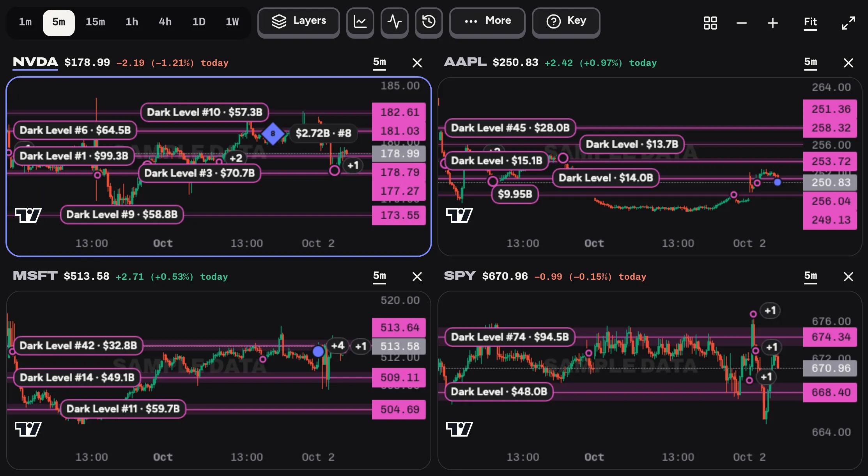Screen dimensions: 868x476
Task: Choose the 1D timeframe
Action: tap(199, 22)
